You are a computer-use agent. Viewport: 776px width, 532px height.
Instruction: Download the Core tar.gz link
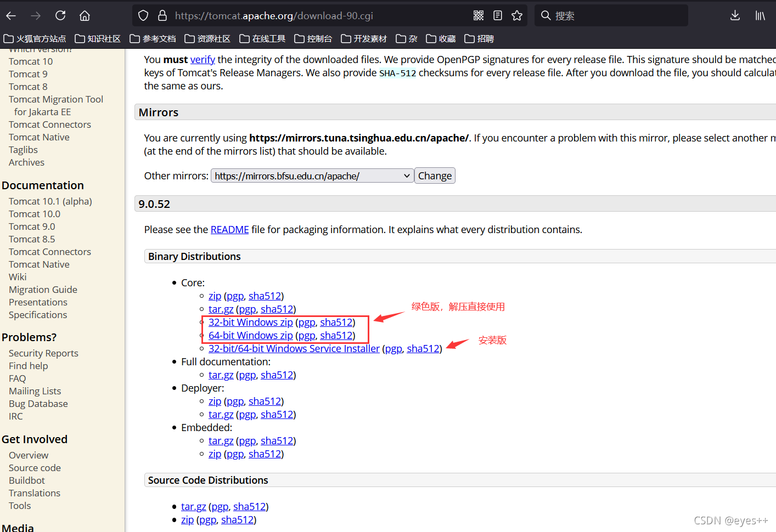click(x=221, y=309)
